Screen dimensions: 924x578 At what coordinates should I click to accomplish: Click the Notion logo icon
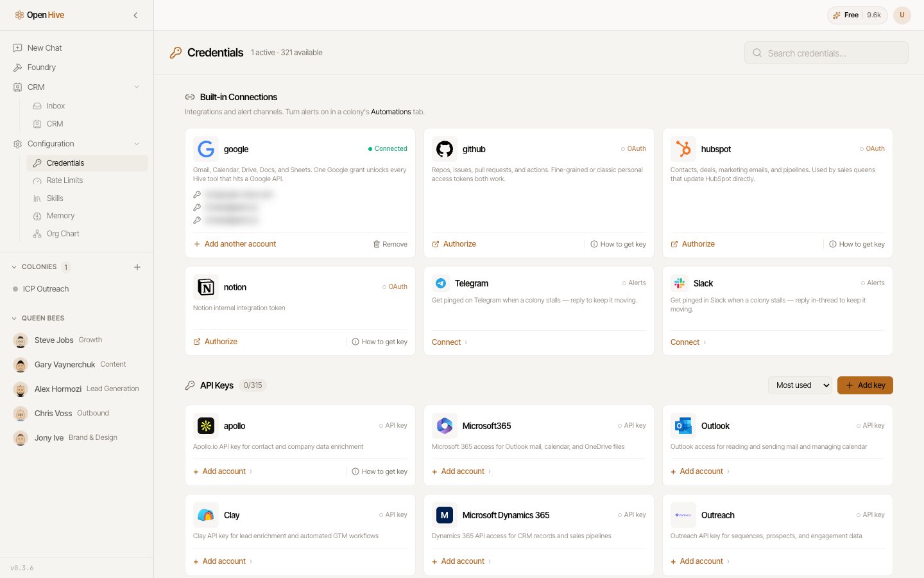[206, 287]
